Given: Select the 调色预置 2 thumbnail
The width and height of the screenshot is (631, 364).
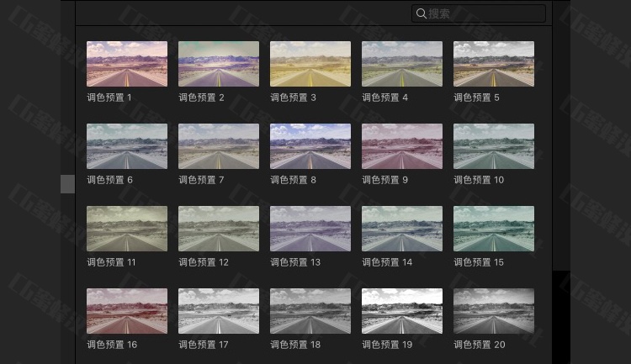Looking at the screenshot, I should (x=219, y=64).
